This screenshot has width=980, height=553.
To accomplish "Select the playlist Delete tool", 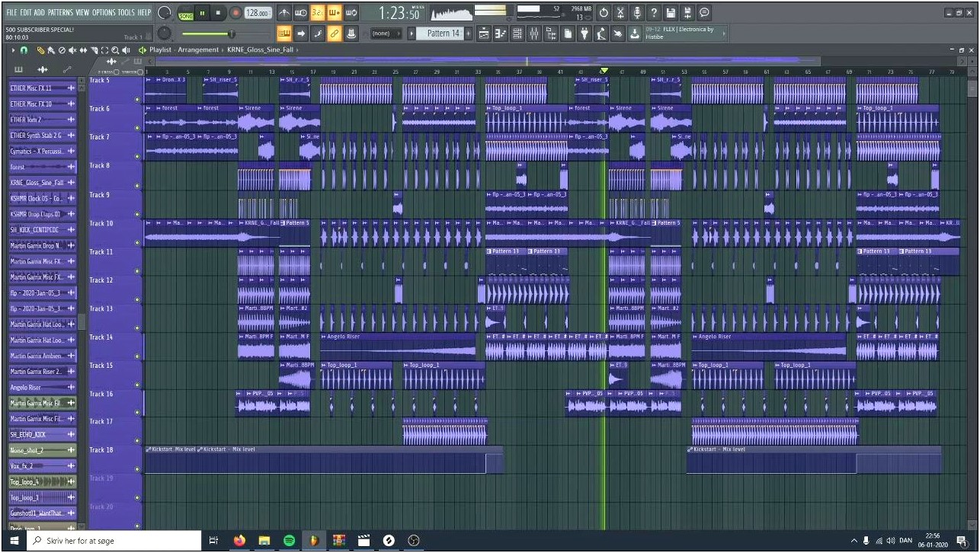I will [x=62, y=50].
